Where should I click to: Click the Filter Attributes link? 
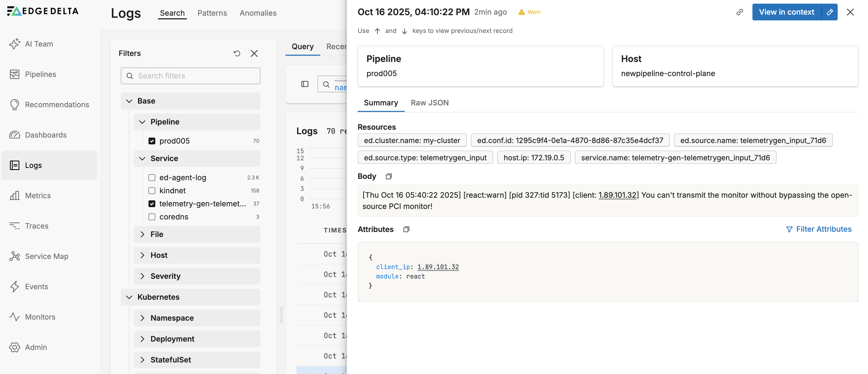click(x=819, y=229)
